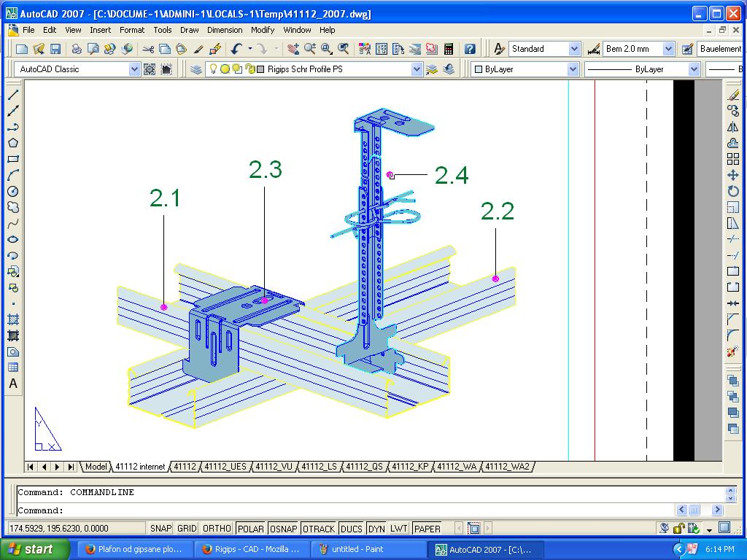
Task: Open the Dimension menu
Action: pyautogui.click(x=225, y=30)
